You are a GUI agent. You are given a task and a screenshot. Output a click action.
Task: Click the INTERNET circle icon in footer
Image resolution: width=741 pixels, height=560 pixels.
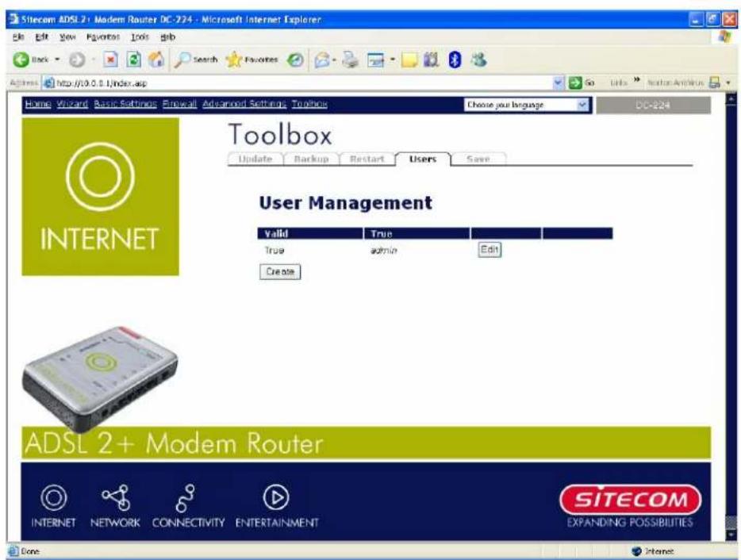(53, 497)
